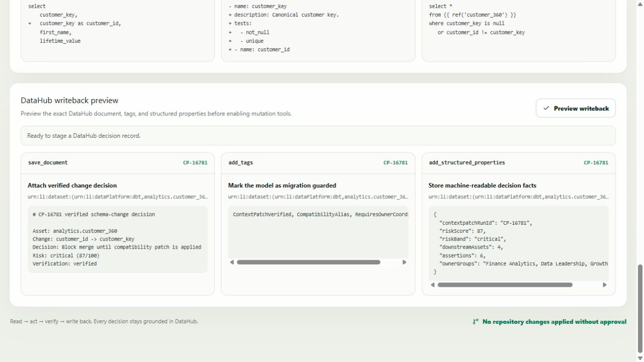
Task: Click 'description: Canonical customer key.' YAML line
Action: tap(284, 15)
